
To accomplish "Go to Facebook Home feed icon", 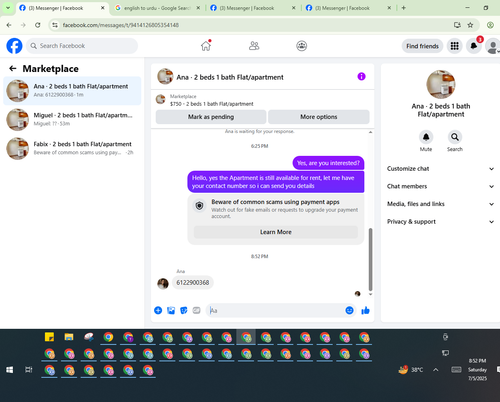I will [206, 46].
